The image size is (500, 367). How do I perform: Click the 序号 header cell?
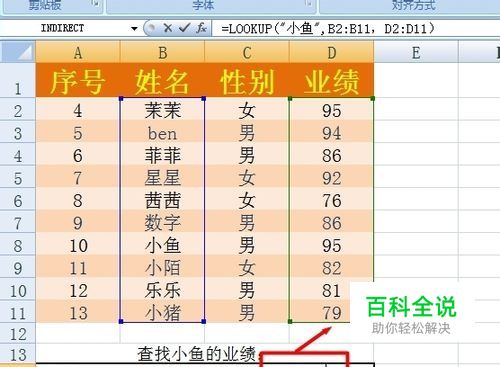[x=78, y=80]
